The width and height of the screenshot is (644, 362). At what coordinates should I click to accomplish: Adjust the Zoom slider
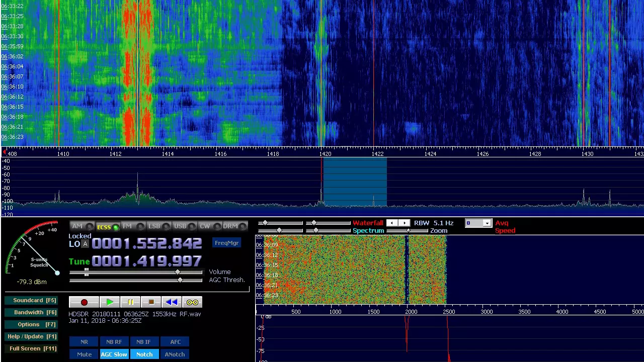408,231
